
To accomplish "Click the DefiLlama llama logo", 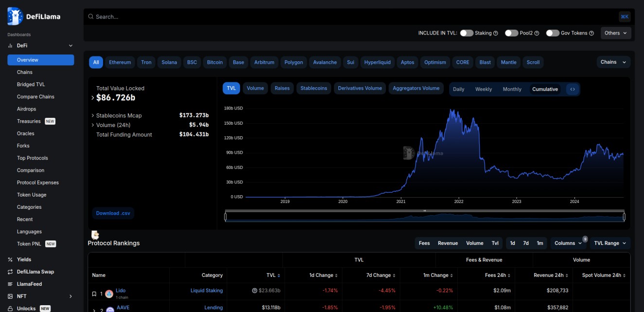I will coord(14,15).
